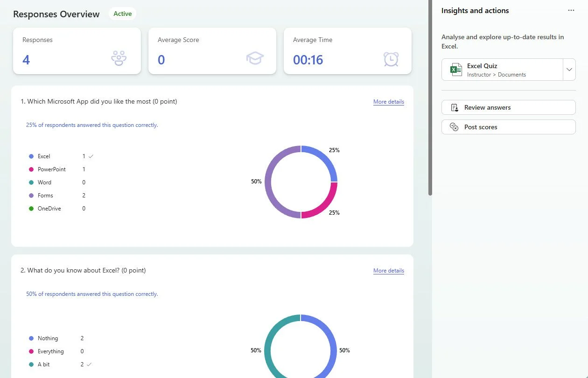Image resolution: width=588 pixels, height=378 pixels.
Task: Click the PowerPoint answer label
Action: point(52,169)
